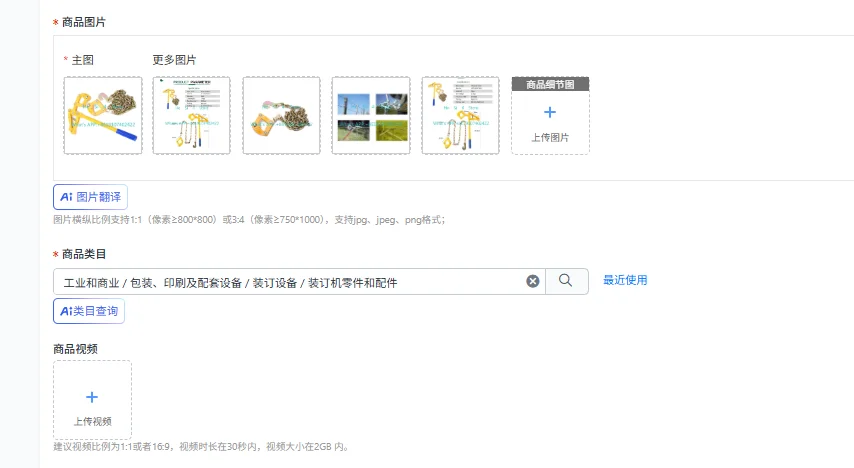Select the four-photo fence collage thumbnail
This screenshot has height=468, width=854.
tap(371, 116)
